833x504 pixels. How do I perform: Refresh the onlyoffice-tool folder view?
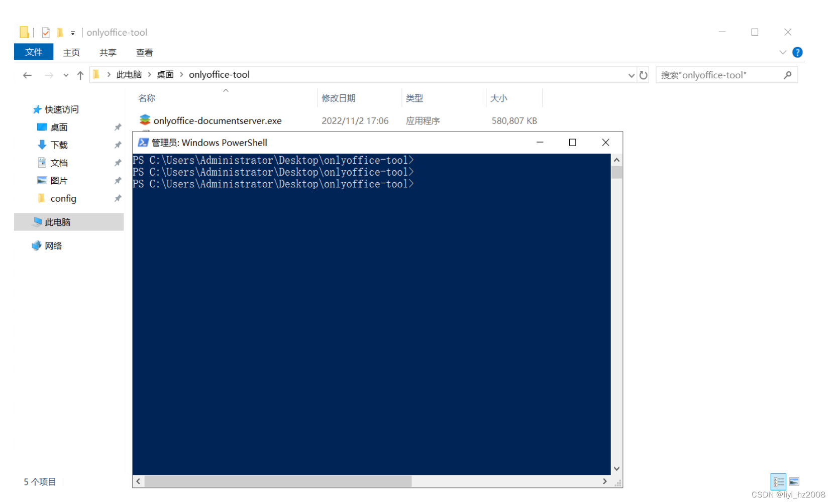(644, 75)
